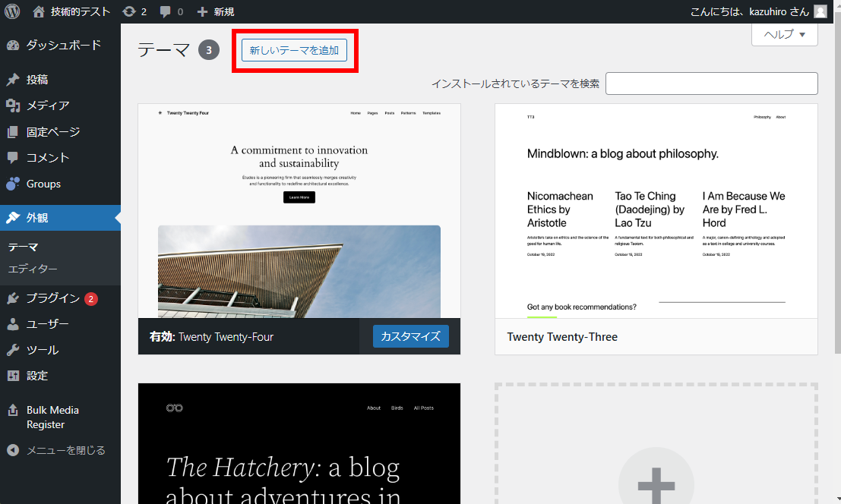The height and width of the screenshot is (504, 841).
Task: Open the black Hatchery theme thumbnail
Action: [x=299, y=443]
